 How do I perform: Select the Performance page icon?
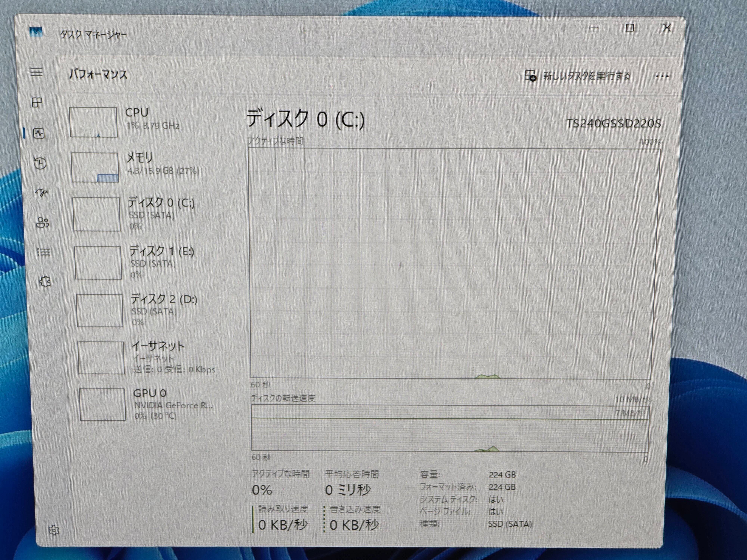(x=39, y=134)
